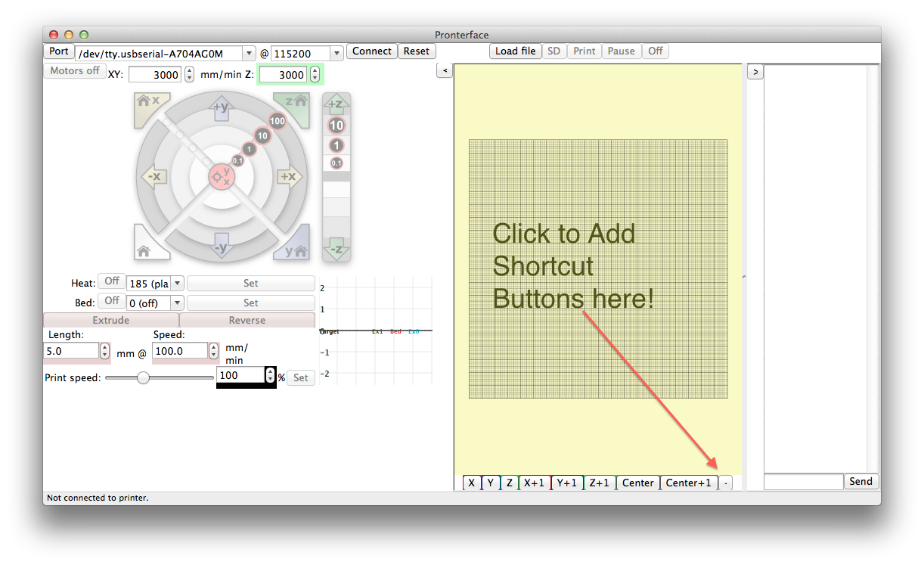The width and height of the screenshot is (924, 565).
Task: Raise Z axis with +Z arrow
Action: [x=336, y=104]
